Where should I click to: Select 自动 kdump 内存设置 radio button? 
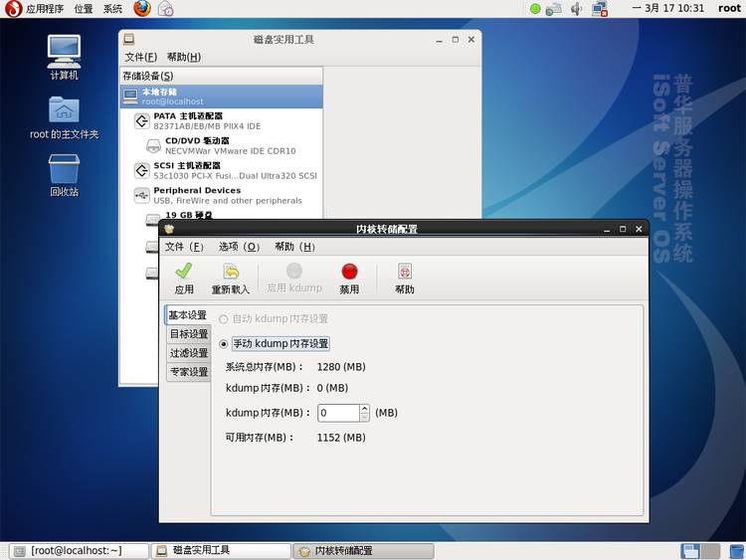pyautogui.click(x=224, y=319)
